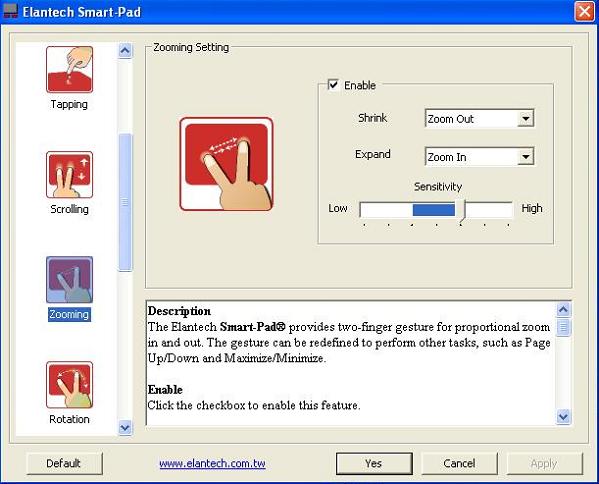599x484 pixels.
Task: Click the two-finger zoom illustration
Action: coord(226,164)
